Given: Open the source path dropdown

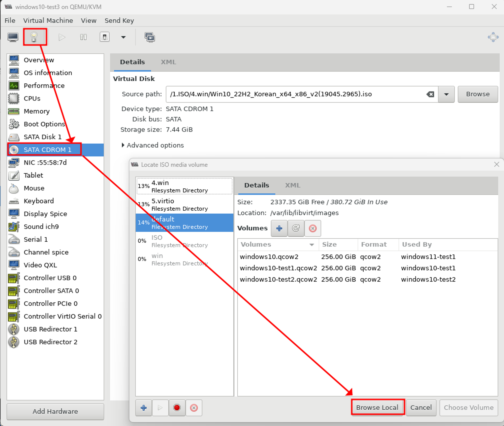Looking at the screenshot, I should pyautogui.click(x=446, y=94).
